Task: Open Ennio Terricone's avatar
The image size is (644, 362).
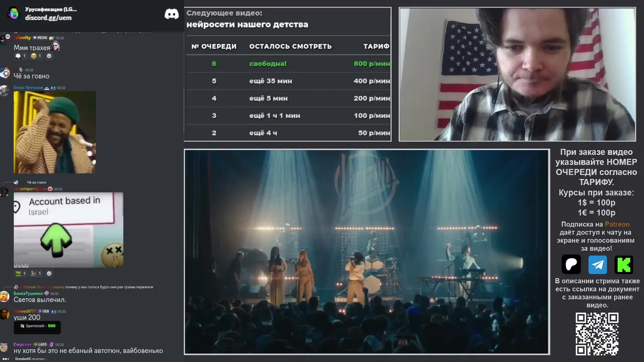Action: point(5,90)
